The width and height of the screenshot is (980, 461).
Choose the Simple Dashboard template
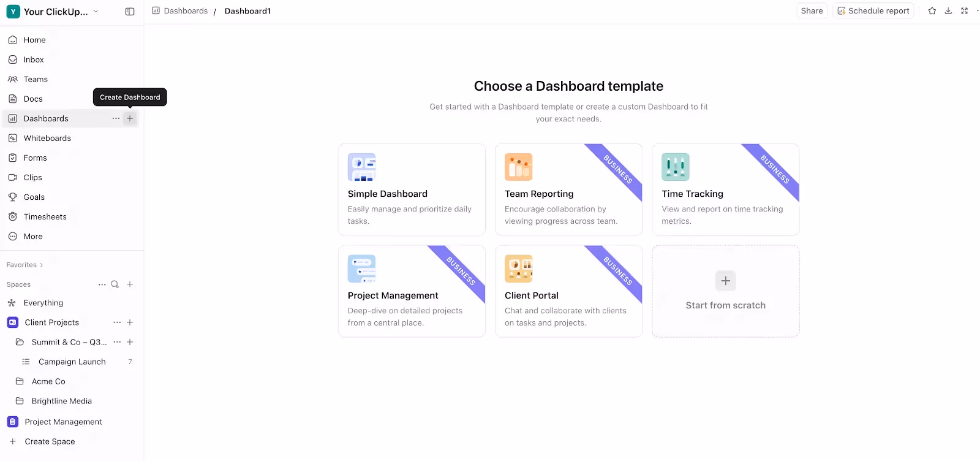tap(412, 189)
